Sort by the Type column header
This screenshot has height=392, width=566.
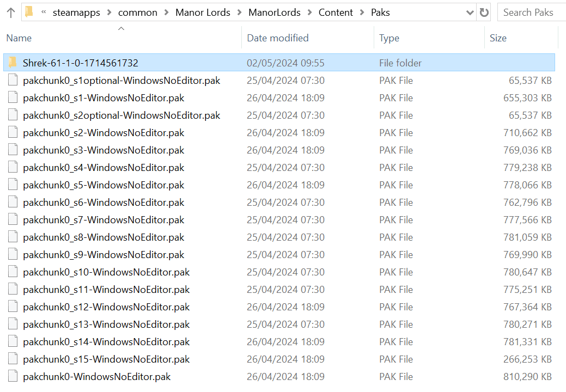(389, 38)
